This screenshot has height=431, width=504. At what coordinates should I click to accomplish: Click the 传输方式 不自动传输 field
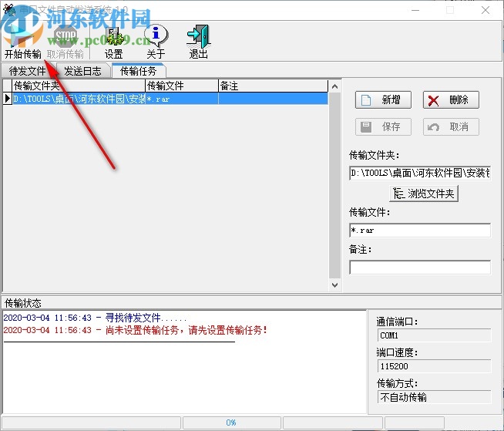pyautogui.click(x=434, y=397)
